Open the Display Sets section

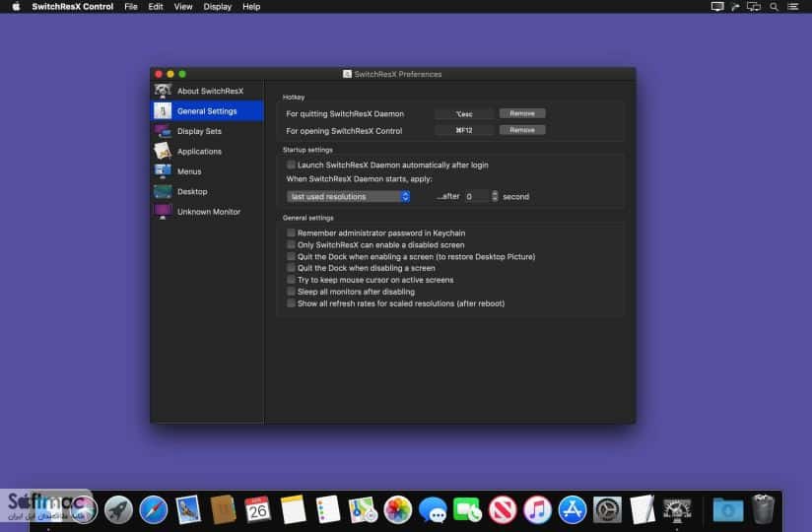pyautogui.click(x=207, y=131)
